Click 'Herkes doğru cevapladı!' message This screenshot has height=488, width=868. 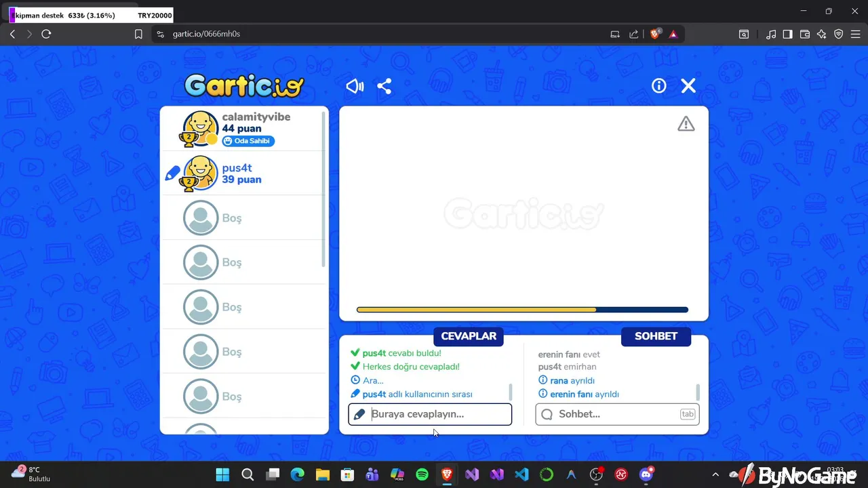tap(411, 367)
